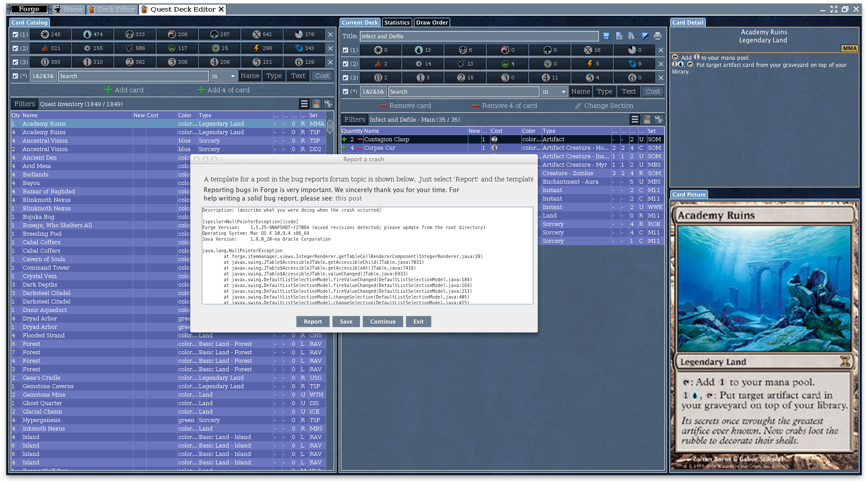Open the deck search 'in' dropdown
Viewport: 868px width, 484px height.
[554, 92]
